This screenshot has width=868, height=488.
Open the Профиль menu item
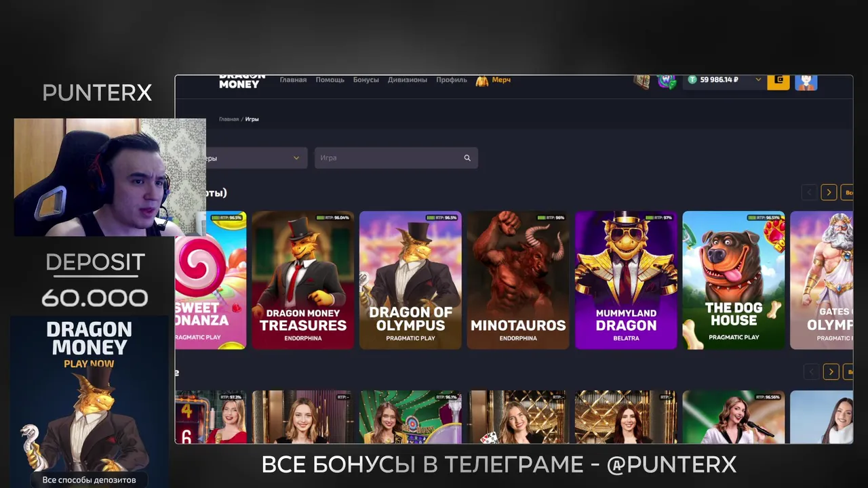[x=452, y=80]
